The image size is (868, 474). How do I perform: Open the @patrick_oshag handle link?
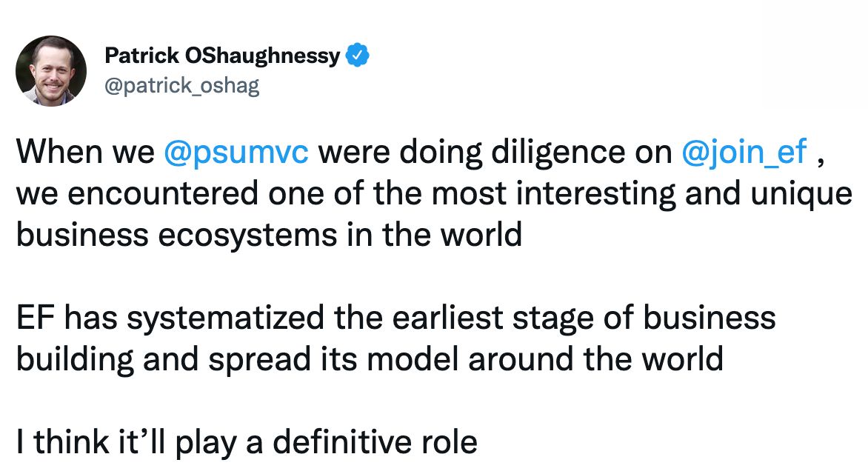coord(182,86)
